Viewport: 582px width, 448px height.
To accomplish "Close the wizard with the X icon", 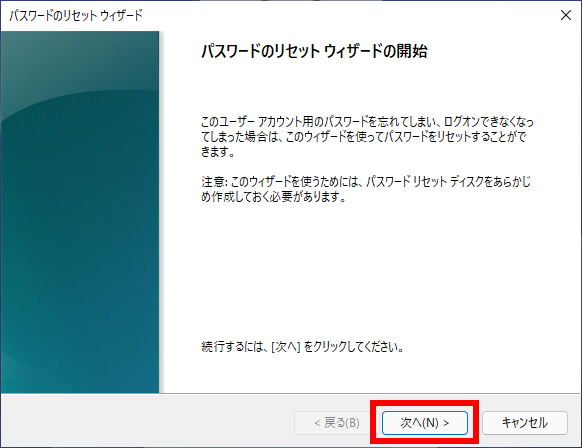I will pyautogui.click(x=566, y=15).
